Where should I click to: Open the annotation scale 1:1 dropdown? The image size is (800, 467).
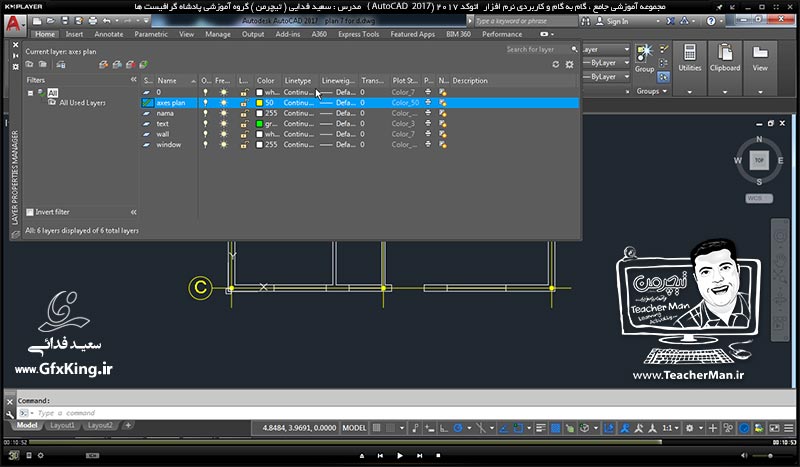[x=670, y=428]
